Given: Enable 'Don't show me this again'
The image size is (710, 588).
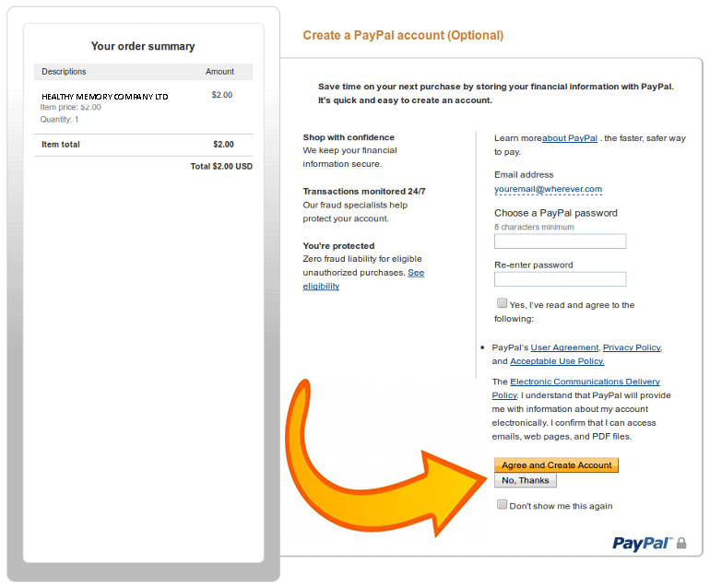Looking at the screenshot, I should pos(502,504).
